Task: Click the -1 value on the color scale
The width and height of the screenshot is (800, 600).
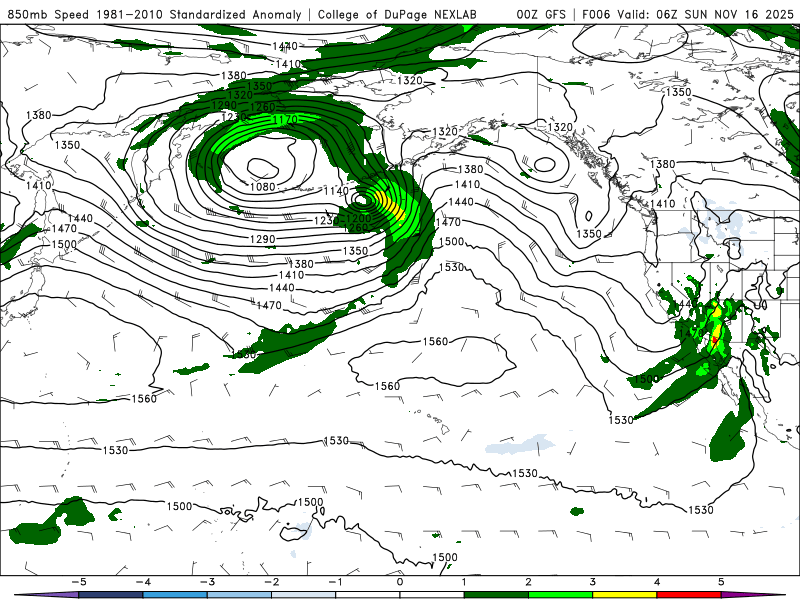Action: (335, 582)
